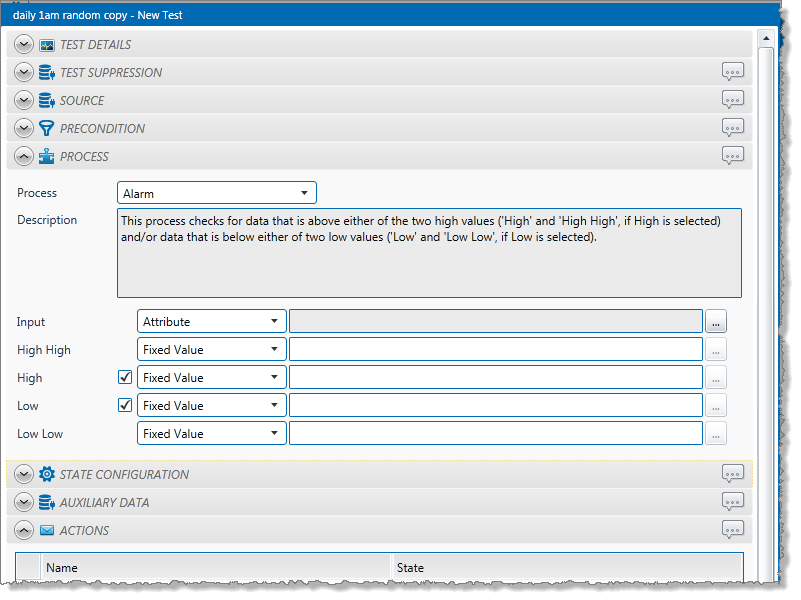
Task: Click the Actions section comment bubble
Action: pyautogui.click(x=733, y=530)
